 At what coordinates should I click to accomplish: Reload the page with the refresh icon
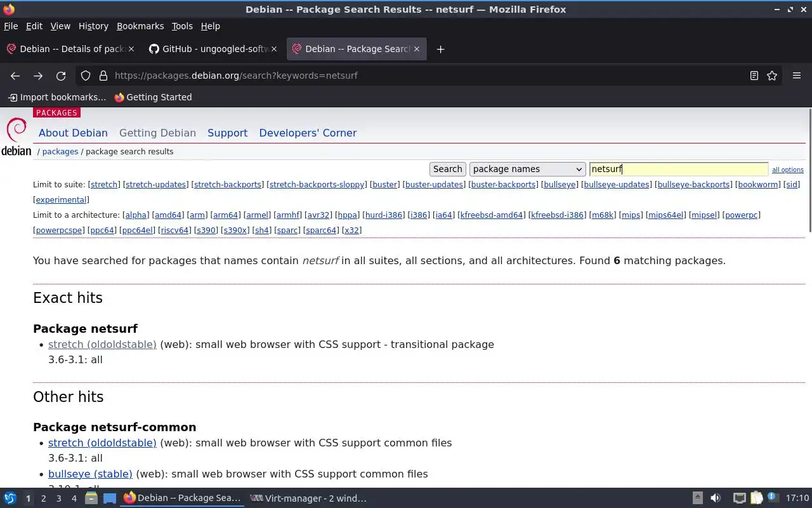click(61, 76)
